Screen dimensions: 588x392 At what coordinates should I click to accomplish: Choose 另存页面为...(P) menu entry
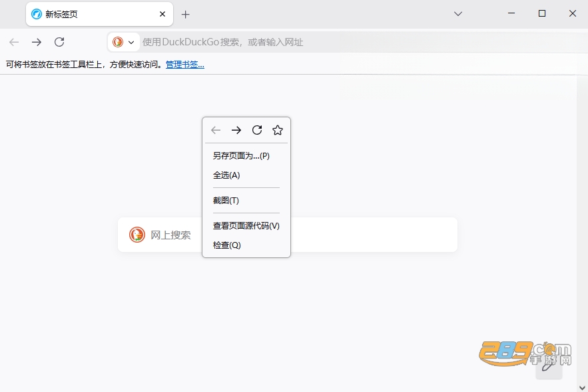(x=246, y=156)
